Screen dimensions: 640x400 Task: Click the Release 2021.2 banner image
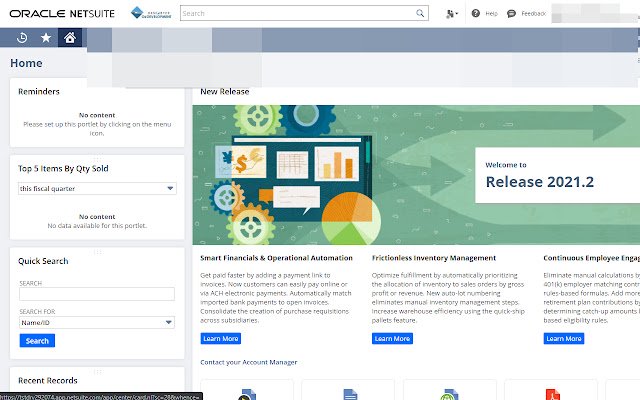pyautogui.click(x=416, y=175)
